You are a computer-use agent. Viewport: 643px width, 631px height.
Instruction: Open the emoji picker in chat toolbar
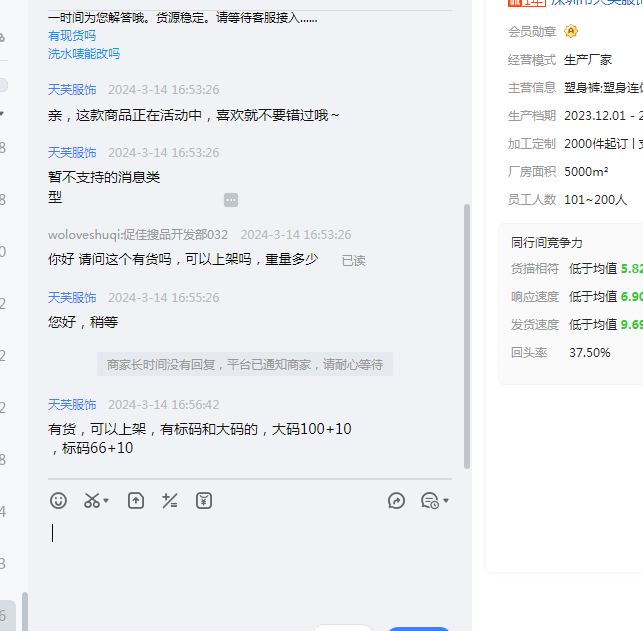point(59,500)
